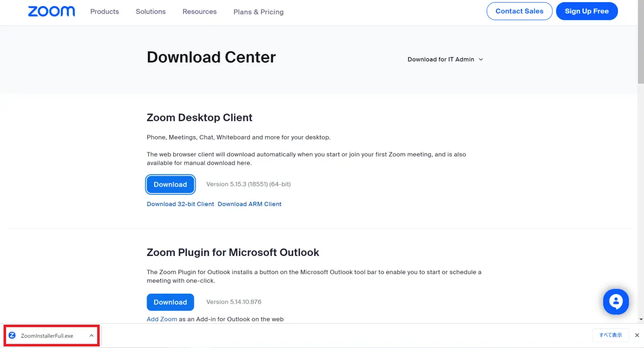Select the Version 5.15.3 (18551) (64-bit) text
The image size is (644, 348).
pos(248,184)
